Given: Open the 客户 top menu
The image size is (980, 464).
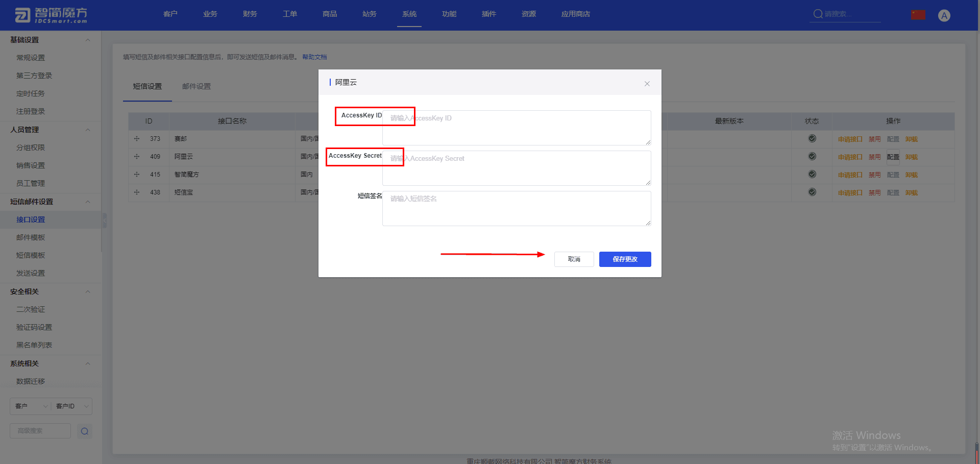Looking at the screenshot, I should (170, 14).
